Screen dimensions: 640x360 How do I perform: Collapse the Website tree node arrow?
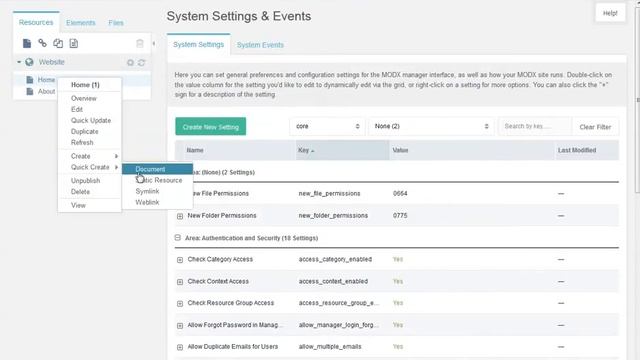click(19, 62)
